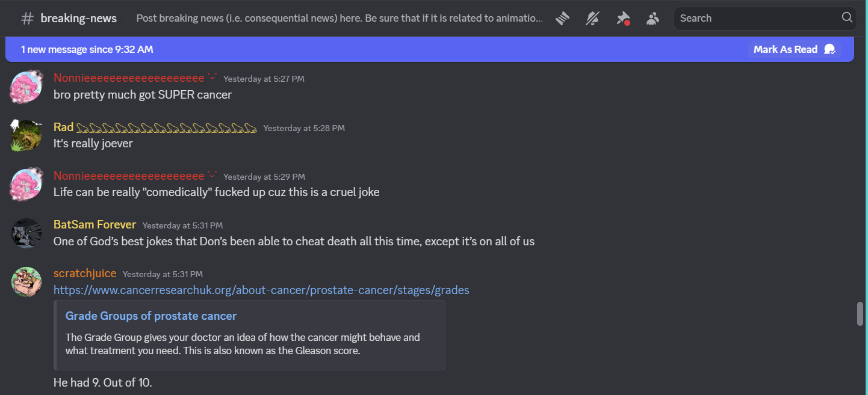Open Nonnie's pink-haired avatar at 5:27 PM

click(26, 86)
